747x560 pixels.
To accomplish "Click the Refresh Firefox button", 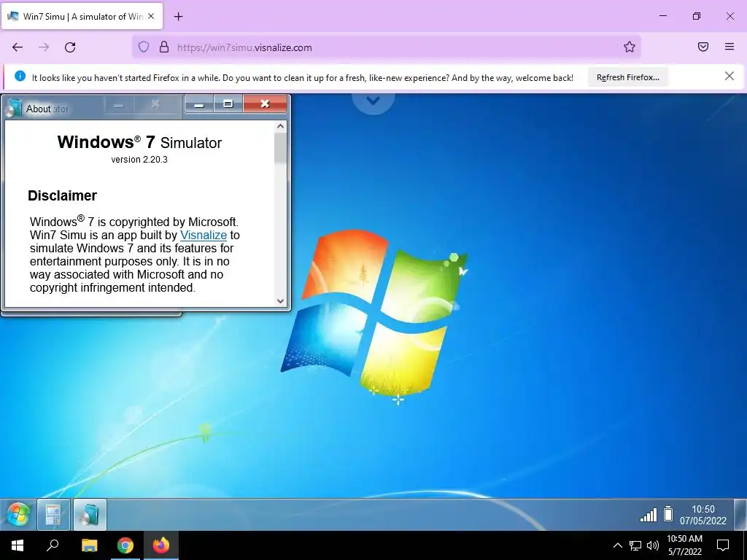I will click(x=628, y=77).
